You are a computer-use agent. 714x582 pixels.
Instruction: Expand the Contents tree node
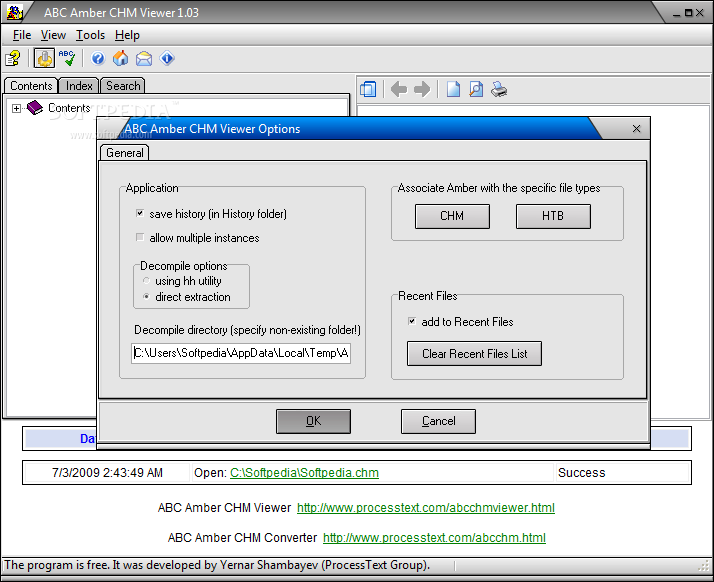(x=16, y=108)
